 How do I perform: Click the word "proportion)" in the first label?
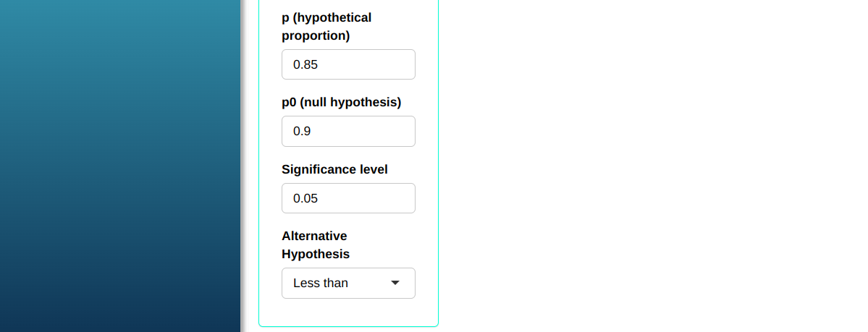316,36
